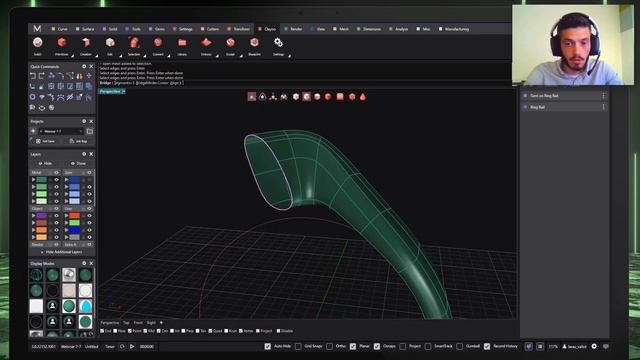
Task: Start the timer with the play button
Action: click(132, 347)
